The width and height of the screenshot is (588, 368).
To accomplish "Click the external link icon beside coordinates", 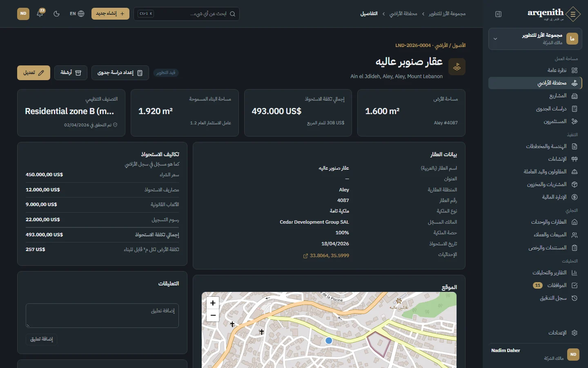I will (x=305, y=256).
